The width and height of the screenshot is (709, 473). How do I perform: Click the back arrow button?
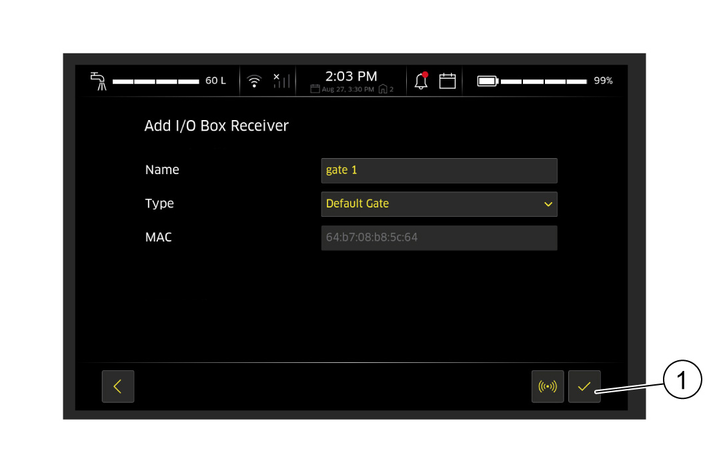point(118,386)
